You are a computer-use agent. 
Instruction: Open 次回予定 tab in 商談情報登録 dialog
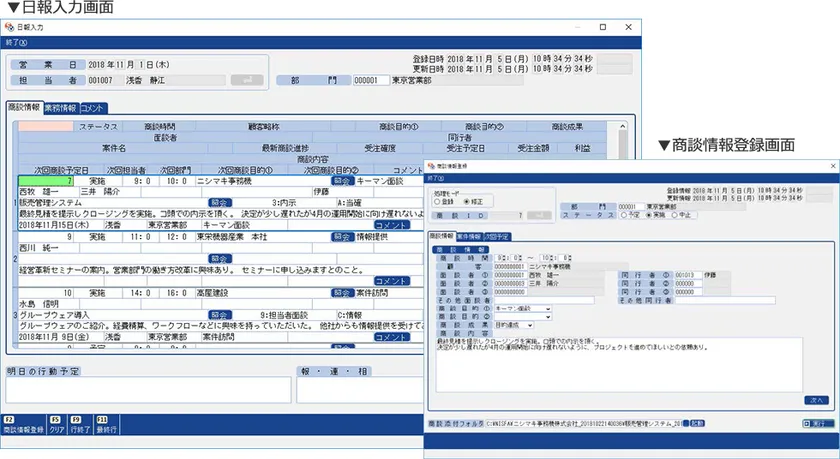click(x=497, y=237)
